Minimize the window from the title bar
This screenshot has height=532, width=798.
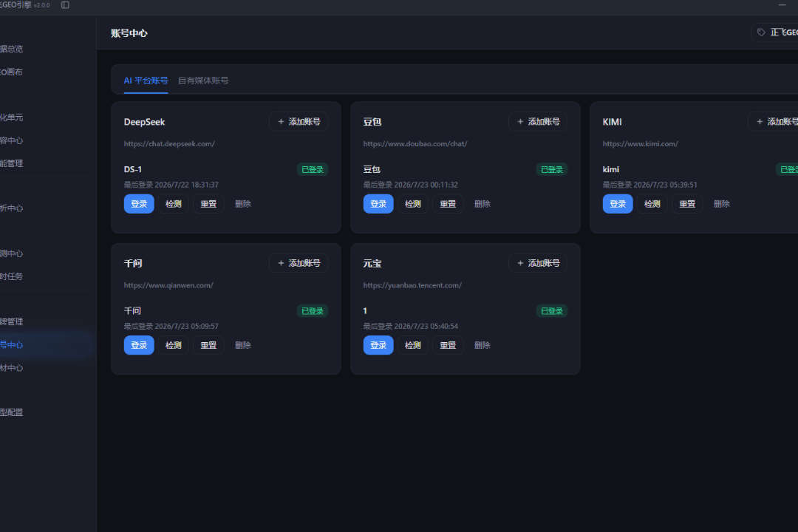pyautogui.click(x=782, y=5)
